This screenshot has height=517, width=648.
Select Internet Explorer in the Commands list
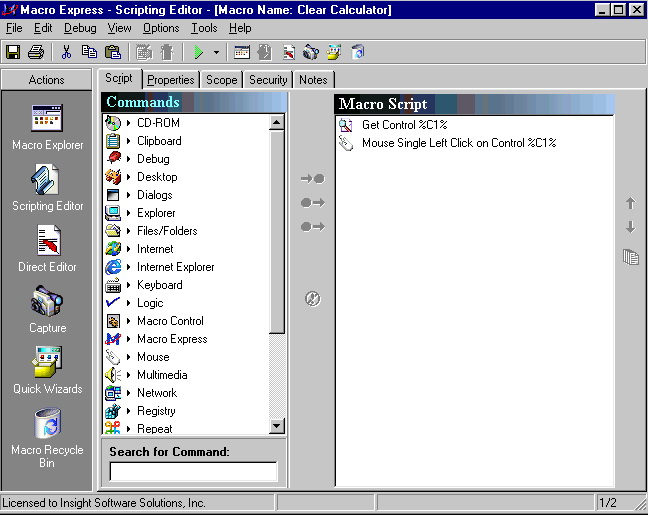[176, 267]
